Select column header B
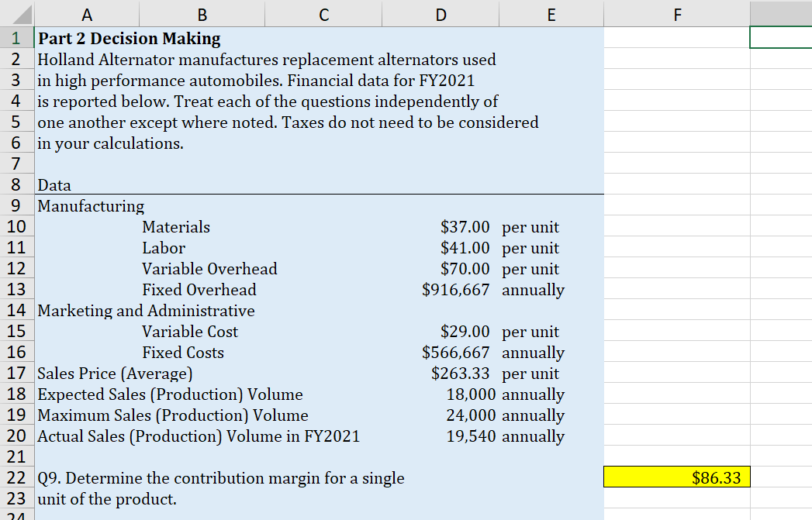Image resolution: width=812 pixels, height=520 pixels. 202,12
